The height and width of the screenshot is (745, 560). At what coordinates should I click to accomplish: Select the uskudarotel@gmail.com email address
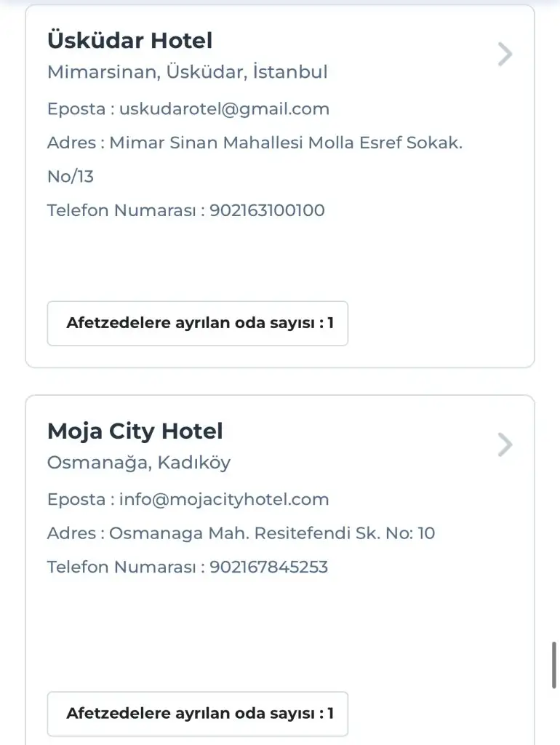tap(224, 109)
